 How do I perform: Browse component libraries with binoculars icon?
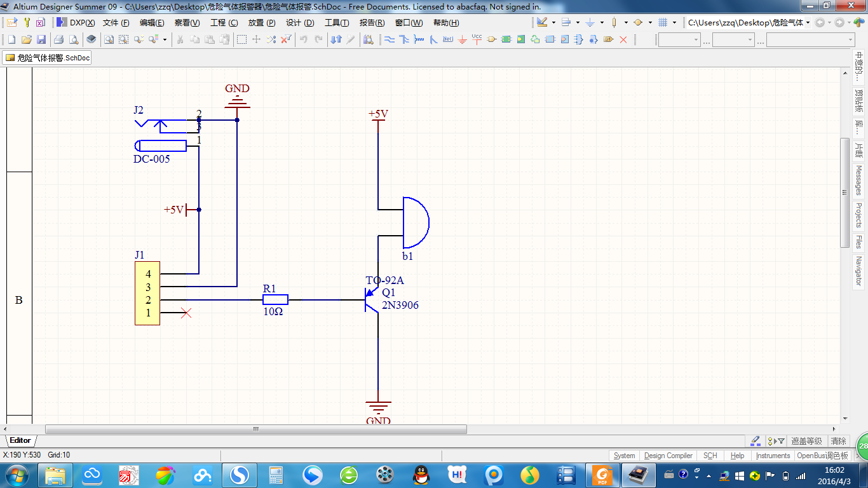click(x=368, y=39)
